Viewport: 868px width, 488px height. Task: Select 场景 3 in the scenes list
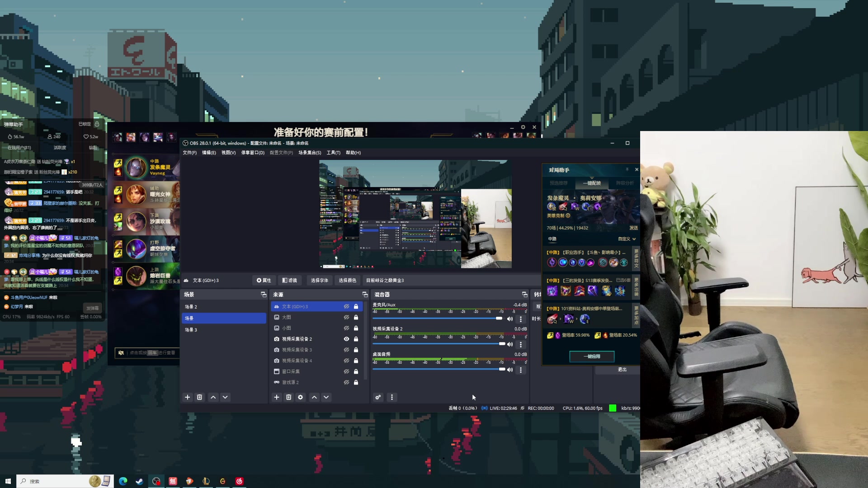[224, 330]
